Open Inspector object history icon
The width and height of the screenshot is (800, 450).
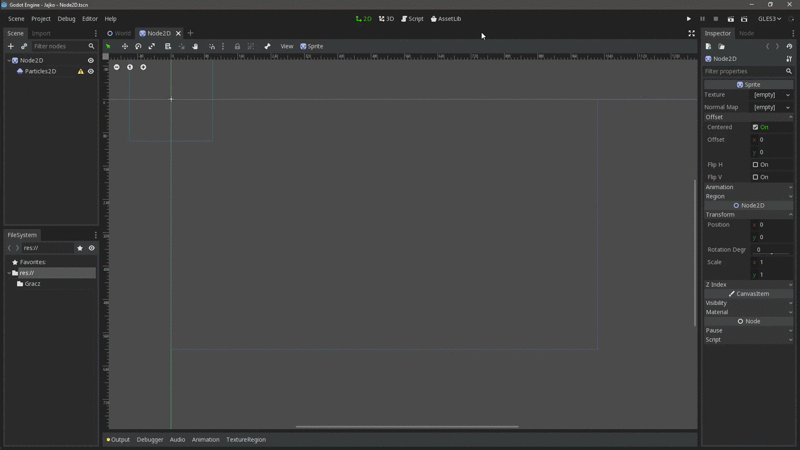(x=789, y=46)
